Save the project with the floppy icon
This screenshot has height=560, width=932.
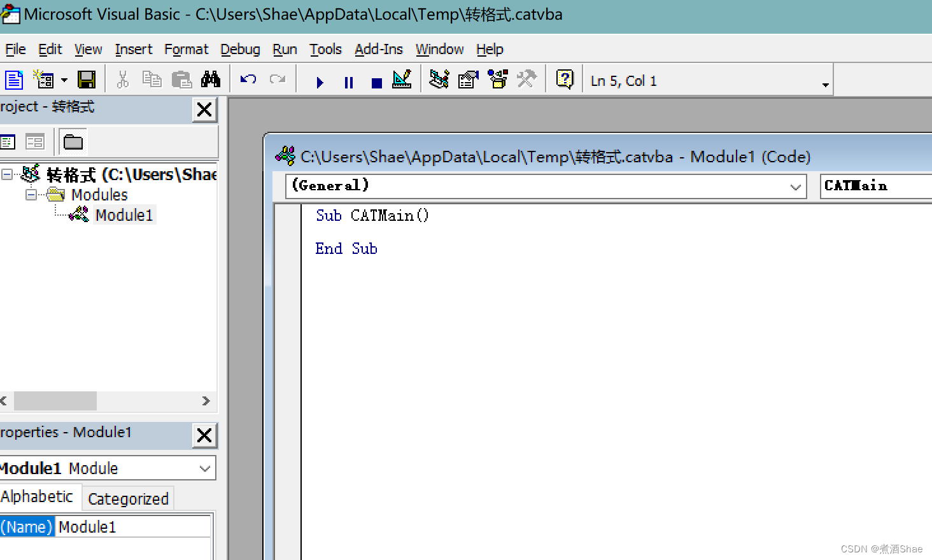pyautogui.click(x=87, y=80)
